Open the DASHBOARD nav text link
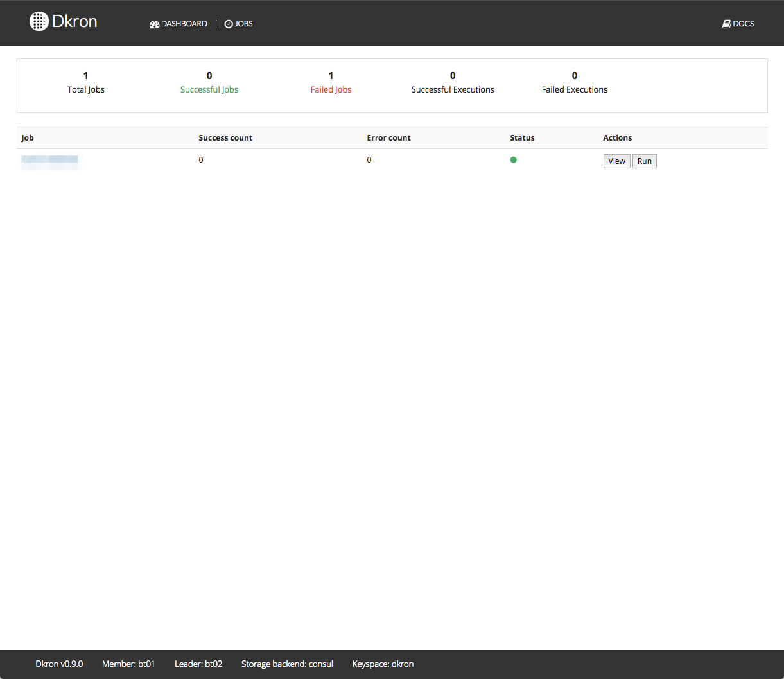Viewport: 784px width, 679px height. [184, 24]
